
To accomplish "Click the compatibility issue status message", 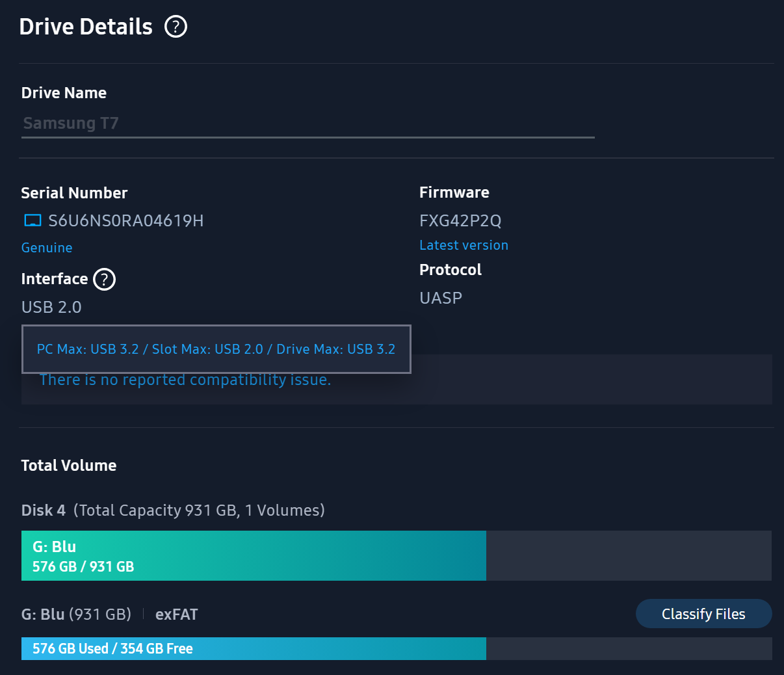I will 186,380.
